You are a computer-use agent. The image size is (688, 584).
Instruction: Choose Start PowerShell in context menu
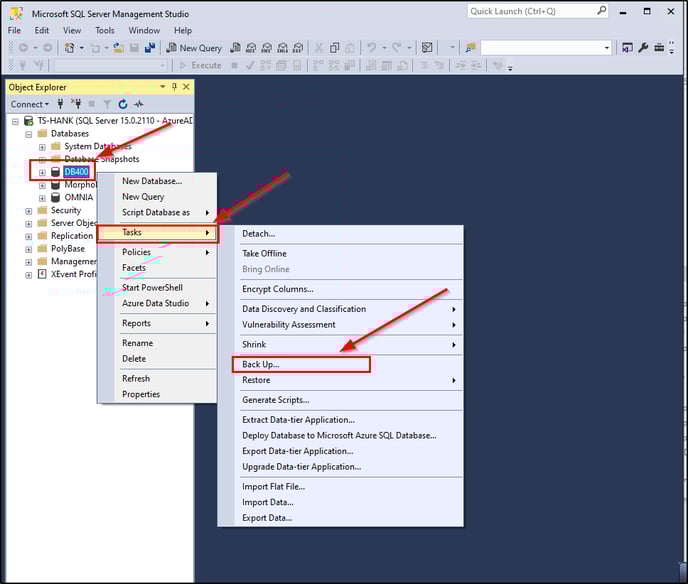point(157,288)
